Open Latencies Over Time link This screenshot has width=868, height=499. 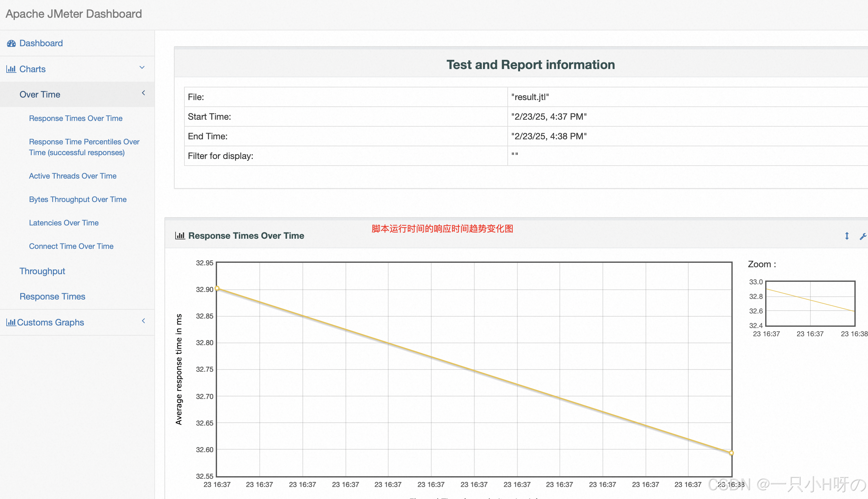[x=64, y=223]
